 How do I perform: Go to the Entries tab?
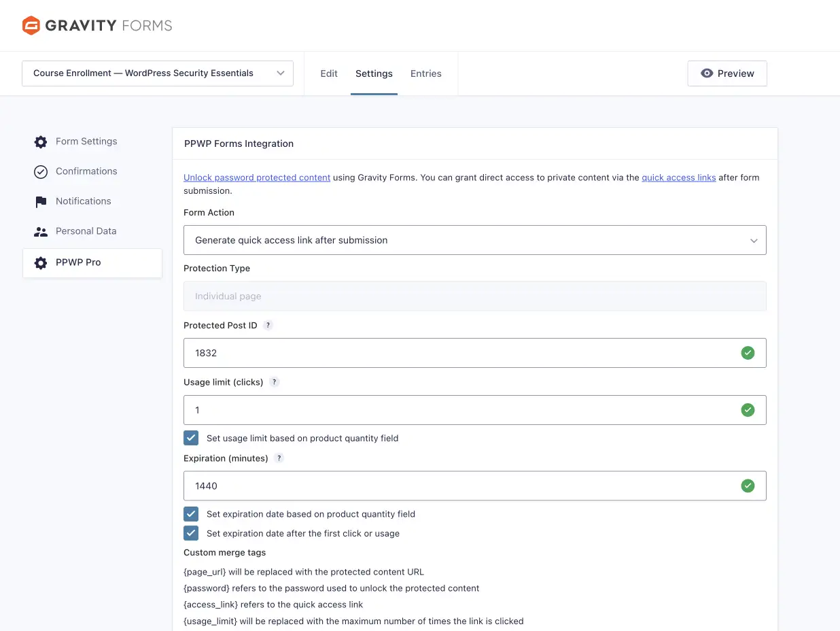(426, 73)
